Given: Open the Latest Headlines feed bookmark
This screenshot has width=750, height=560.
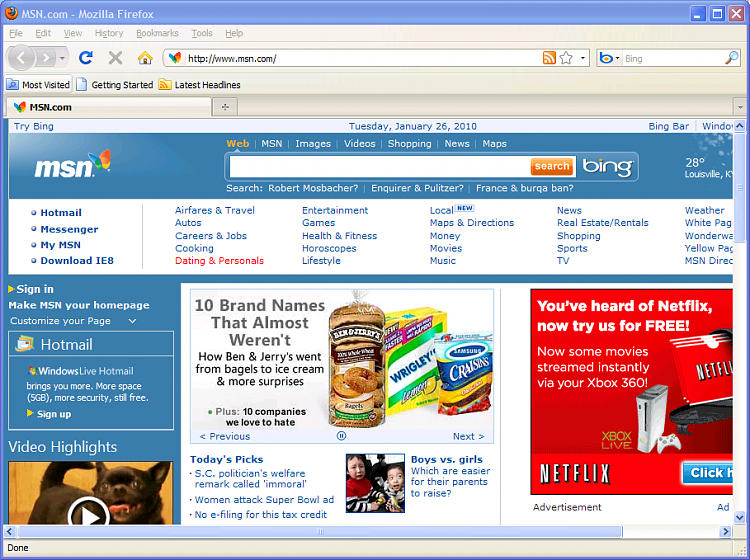Looking at the screenshot, I should click(x=199, y=85).
